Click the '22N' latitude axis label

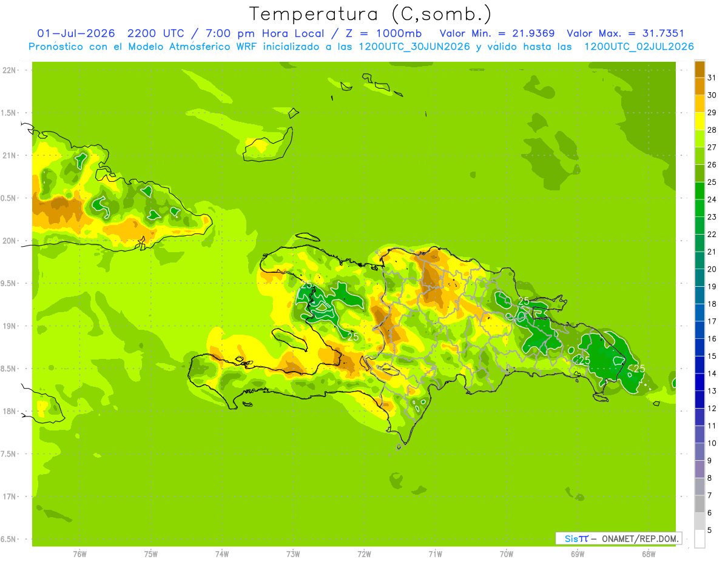coord(10,70)
